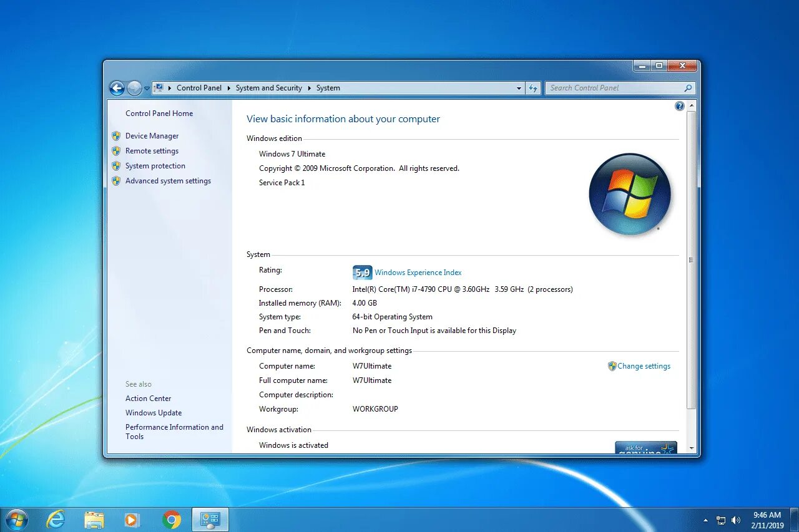
Task: Click shield icon beside Advanced system settings
Action: [x=116, y=181]
